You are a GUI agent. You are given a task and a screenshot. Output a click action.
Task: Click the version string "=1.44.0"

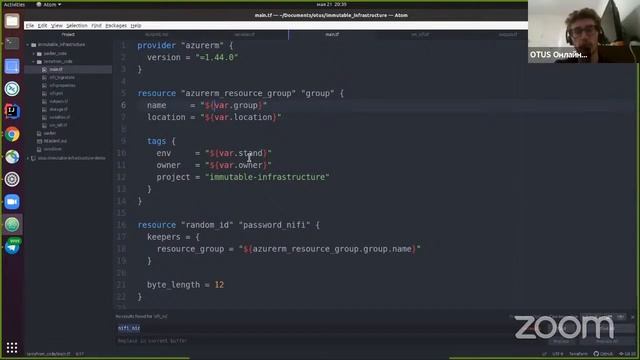coord(216,58)
